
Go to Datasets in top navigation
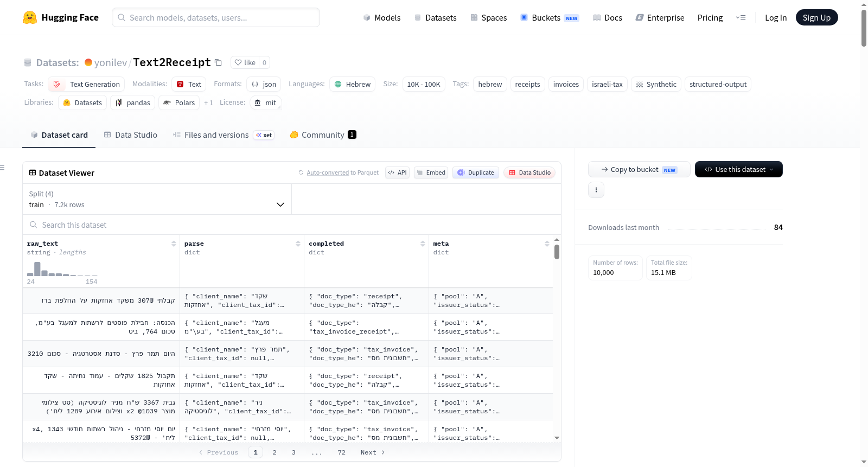(436, 17)
